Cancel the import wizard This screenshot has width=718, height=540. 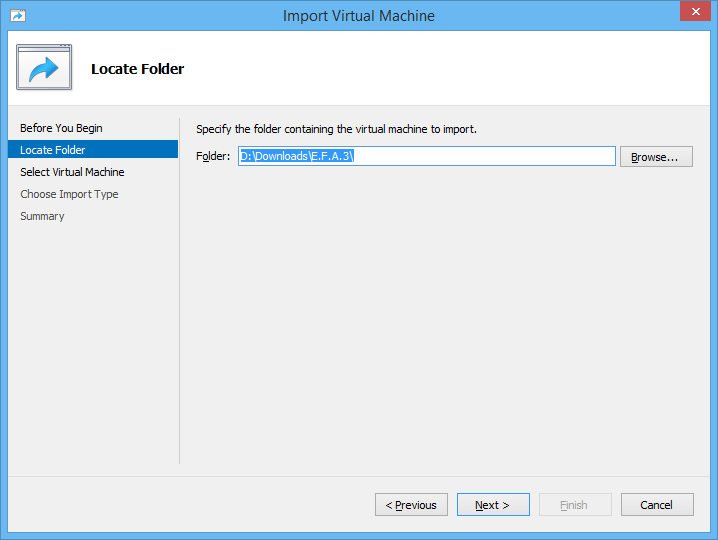click(x=657, y=505)
